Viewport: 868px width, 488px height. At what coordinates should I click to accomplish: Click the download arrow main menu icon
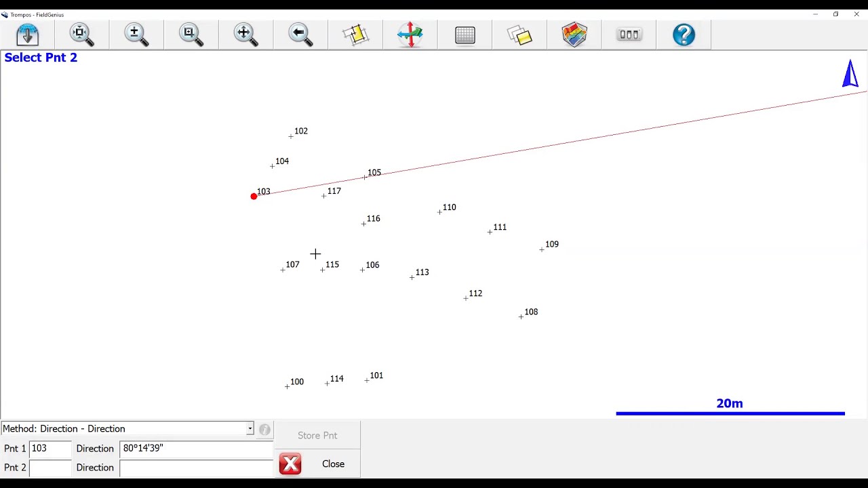point(27,35)
